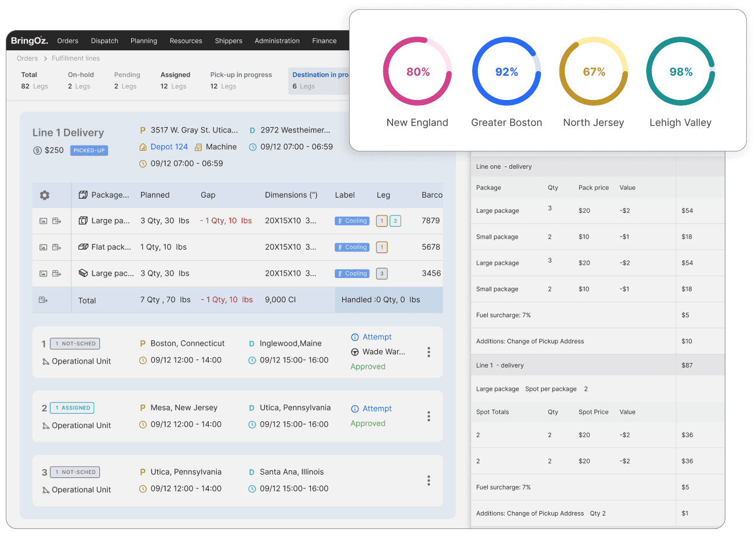Click Attempt info icon on Mesa leg
The height and width of the screenshot is (541, 756).
[x=355, y=409]
